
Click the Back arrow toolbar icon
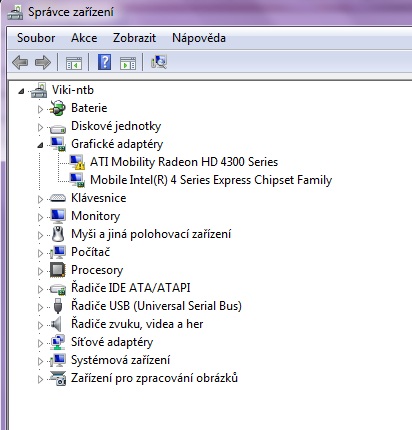point(20,62)
